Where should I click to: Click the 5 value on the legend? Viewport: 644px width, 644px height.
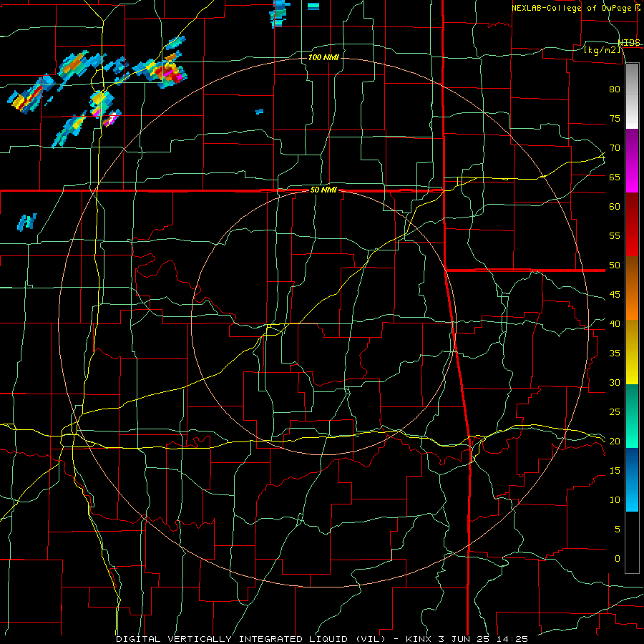point(618,530)
